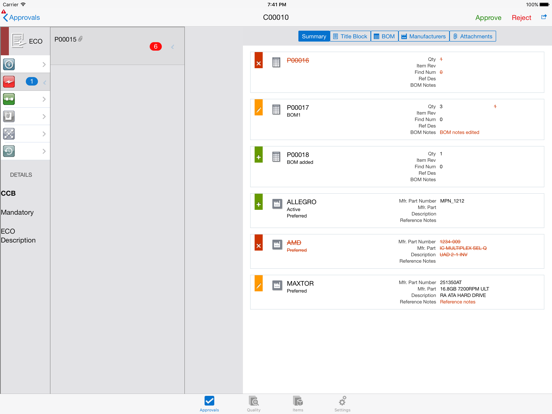The image size is (552, 414).
Task: Go back to Approvals
Action: click(x=21, y=17)
